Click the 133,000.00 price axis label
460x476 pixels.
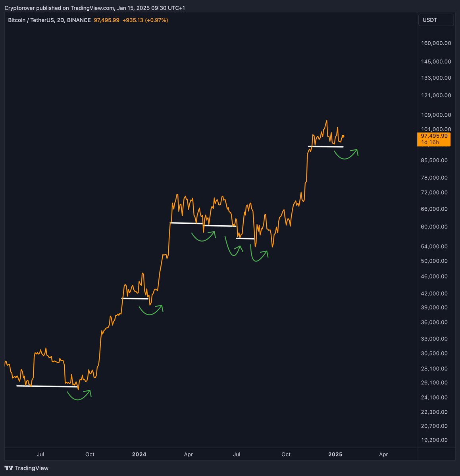[x=436, y=78]
